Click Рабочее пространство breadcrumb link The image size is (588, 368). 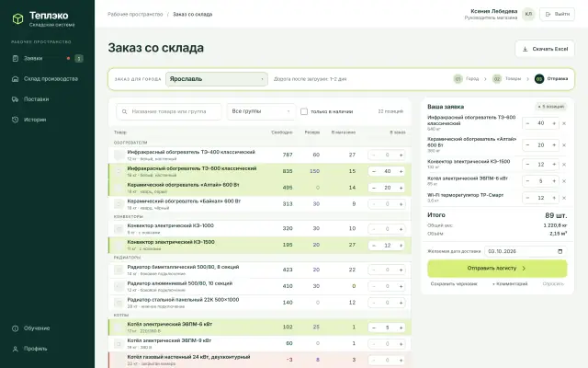click(x=135, y=15)
